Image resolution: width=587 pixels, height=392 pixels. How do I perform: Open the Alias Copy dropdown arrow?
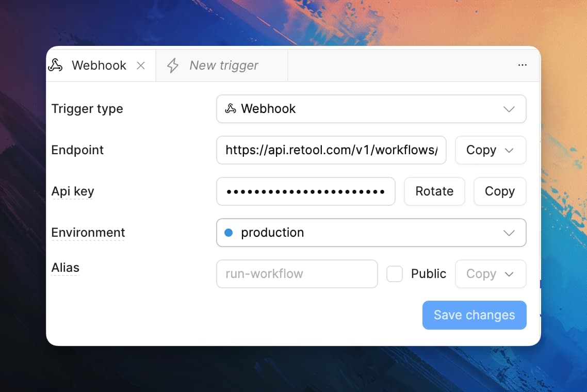coord(509,274)
